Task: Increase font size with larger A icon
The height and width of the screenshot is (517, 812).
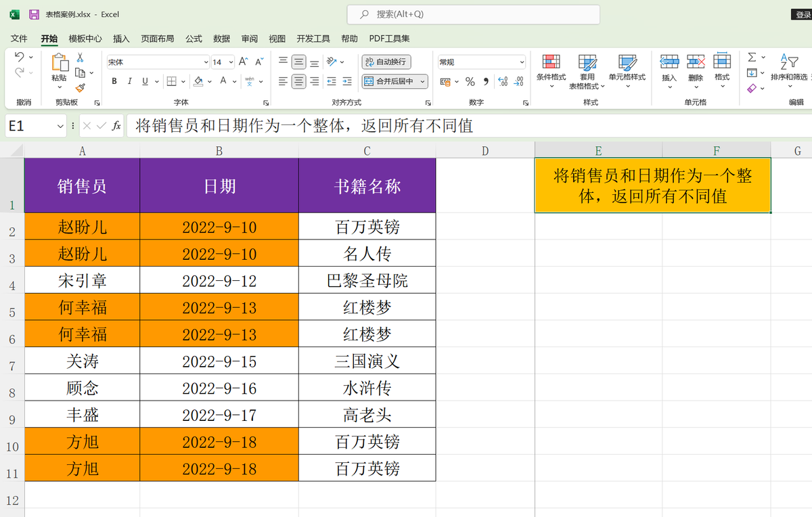Action: tap(243, 62)
